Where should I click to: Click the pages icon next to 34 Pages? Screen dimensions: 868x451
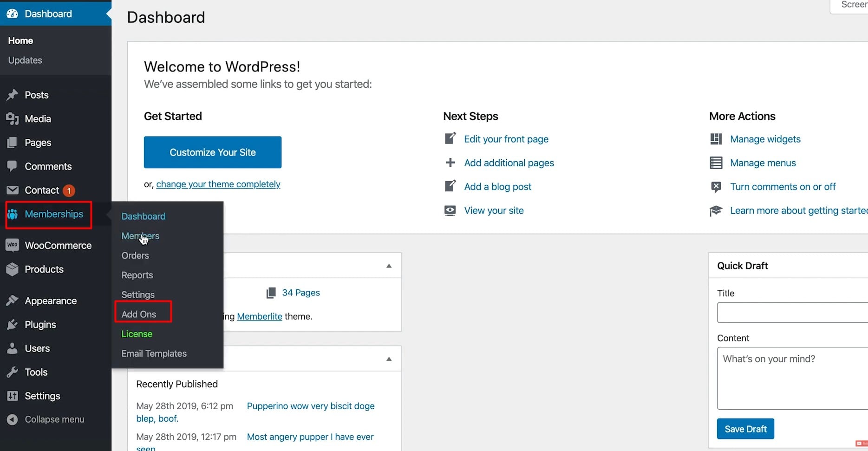[x=271, y=293]
